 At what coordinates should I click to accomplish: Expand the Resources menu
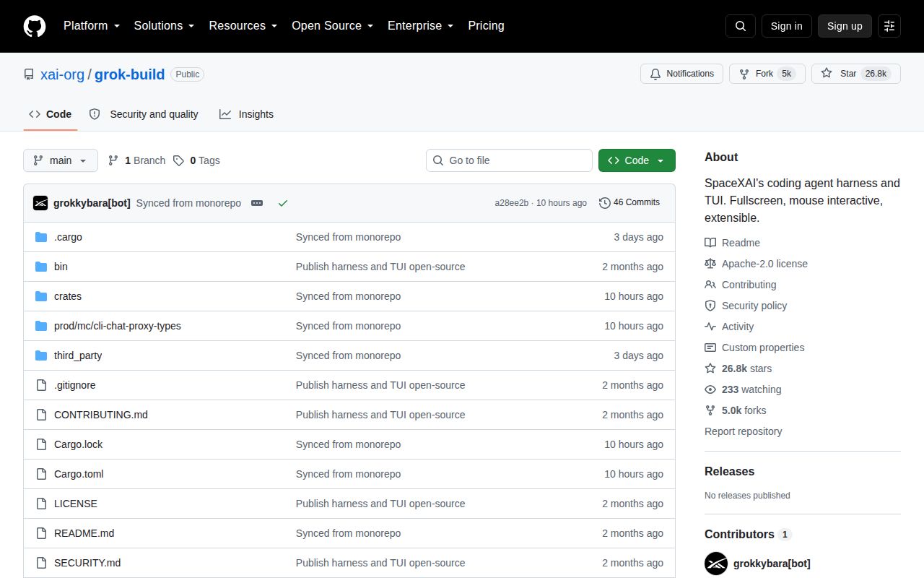243,26
